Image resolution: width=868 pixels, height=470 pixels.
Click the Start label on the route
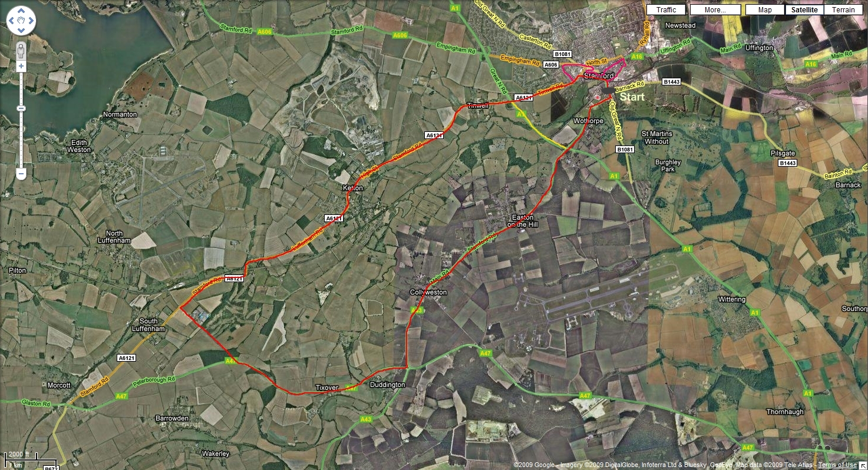(632, 97)
